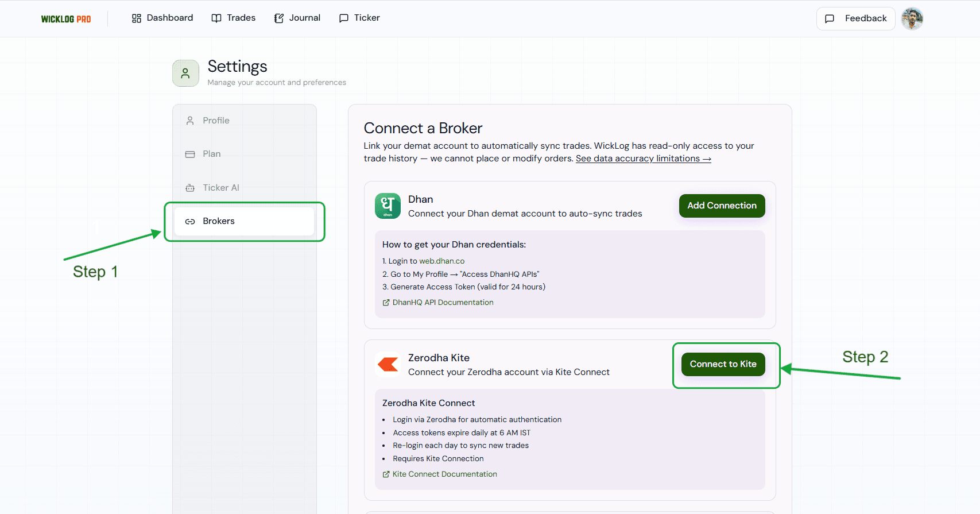
Task: Open the web.dhan.co link
Action: click(x=441, y=261)
